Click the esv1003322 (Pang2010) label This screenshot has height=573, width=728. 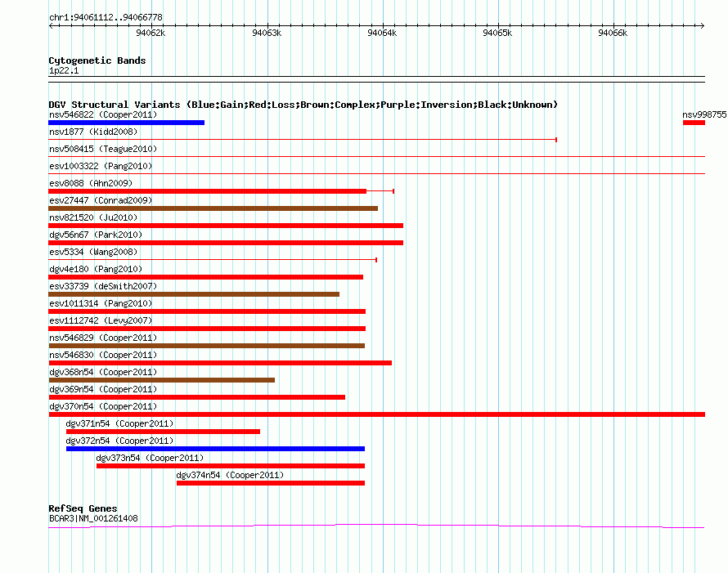101,166
